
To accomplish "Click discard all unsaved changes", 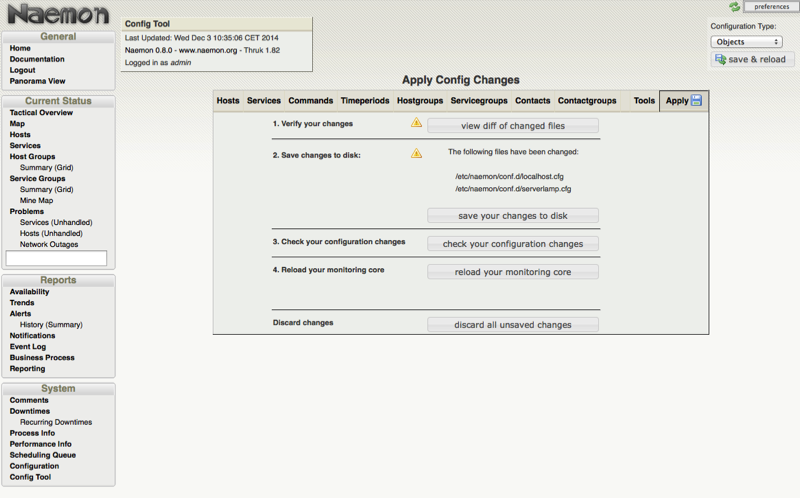I will [x=513, y=325].
